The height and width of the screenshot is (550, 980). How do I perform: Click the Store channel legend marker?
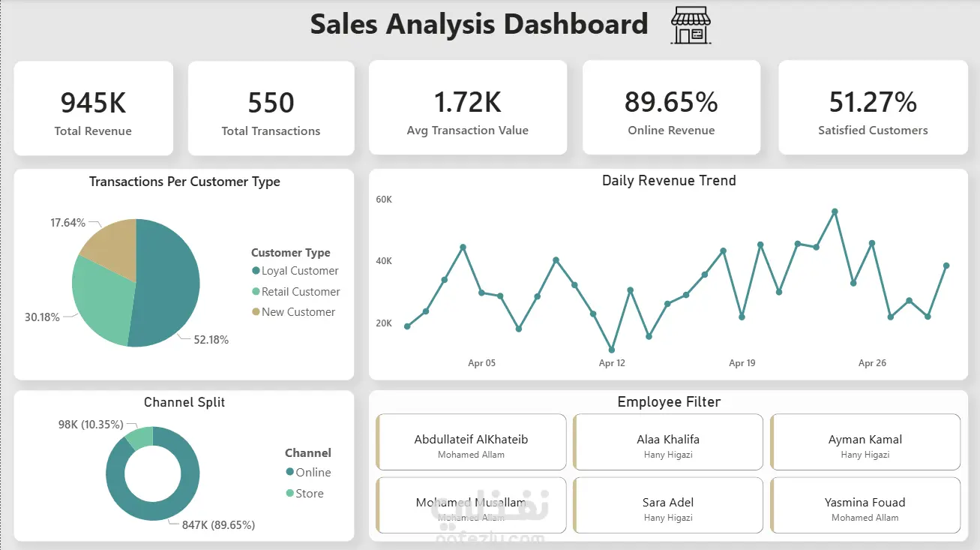290,493
